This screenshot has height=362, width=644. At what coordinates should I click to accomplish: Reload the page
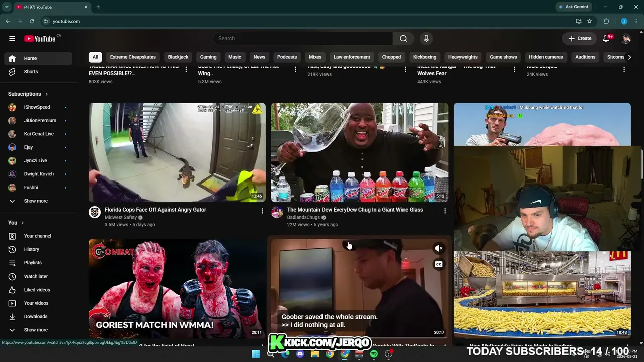[32, 21]
